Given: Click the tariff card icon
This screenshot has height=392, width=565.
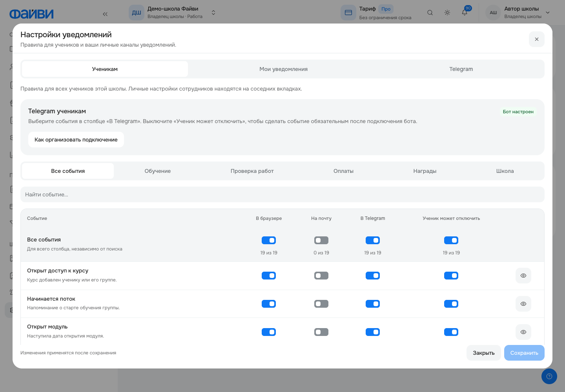Looking at the screenshot, I should coord(348,13).
